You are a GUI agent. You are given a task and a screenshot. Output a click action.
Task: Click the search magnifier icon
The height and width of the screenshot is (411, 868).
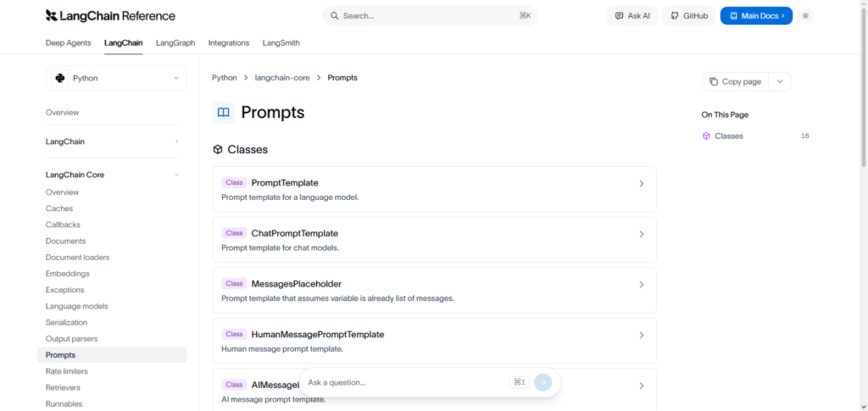click(x=334, y=16)
